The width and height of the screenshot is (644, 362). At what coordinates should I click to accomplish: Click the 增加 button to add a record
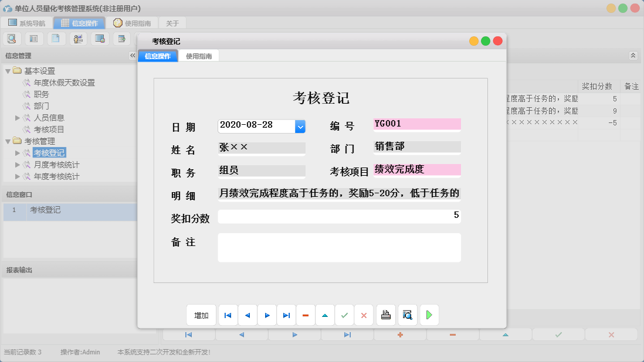point(201,315)
